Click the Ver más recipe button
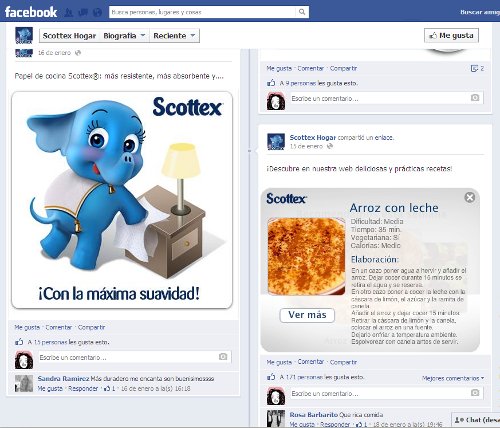This screenshot has width=500, height=428. [x=307, y=315]
